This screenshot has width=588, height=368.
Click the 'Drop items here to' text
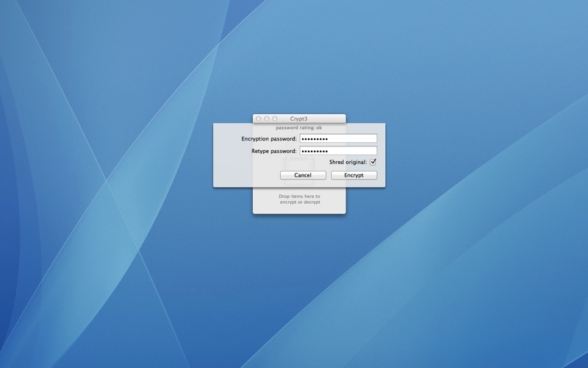[299, 197]
